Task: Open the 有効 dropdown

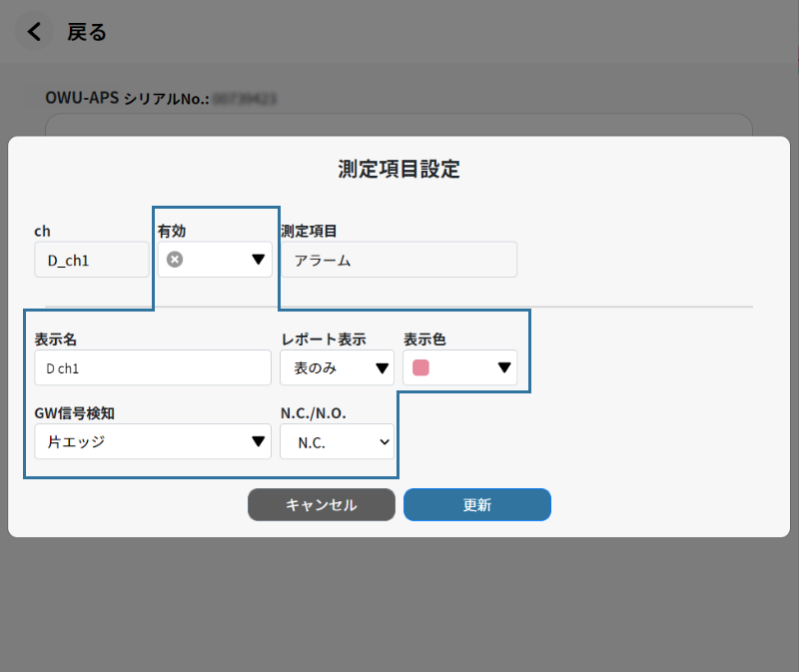Action: 215,260
